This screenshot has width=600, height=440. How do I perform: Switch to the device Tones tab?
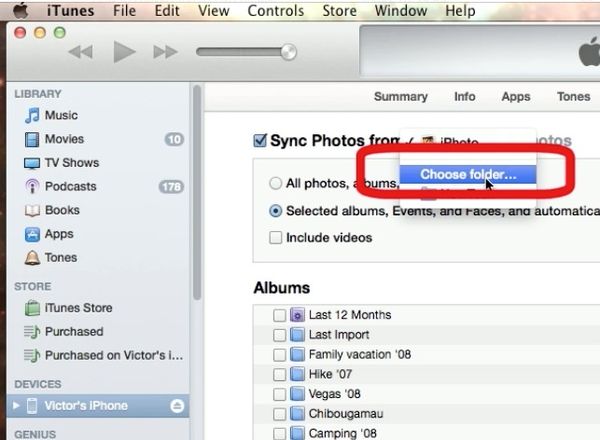click(573, 96)
